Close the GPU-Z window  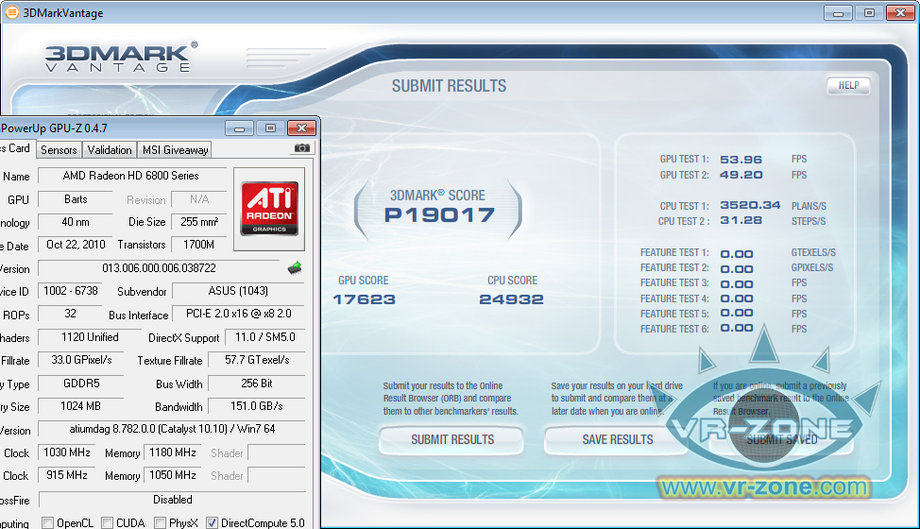[300, 128]
